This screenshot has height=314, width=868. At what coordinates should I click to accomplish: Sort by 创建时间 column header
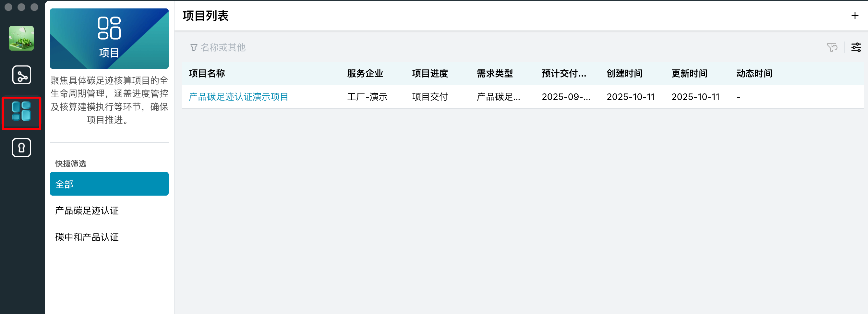624,73
